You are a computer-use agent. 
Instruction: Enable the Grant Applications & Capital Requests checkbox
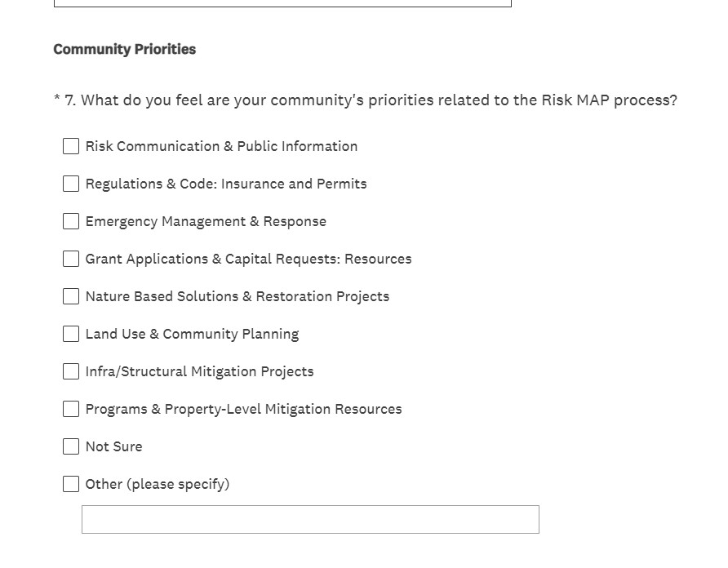[x=71, y=259]
